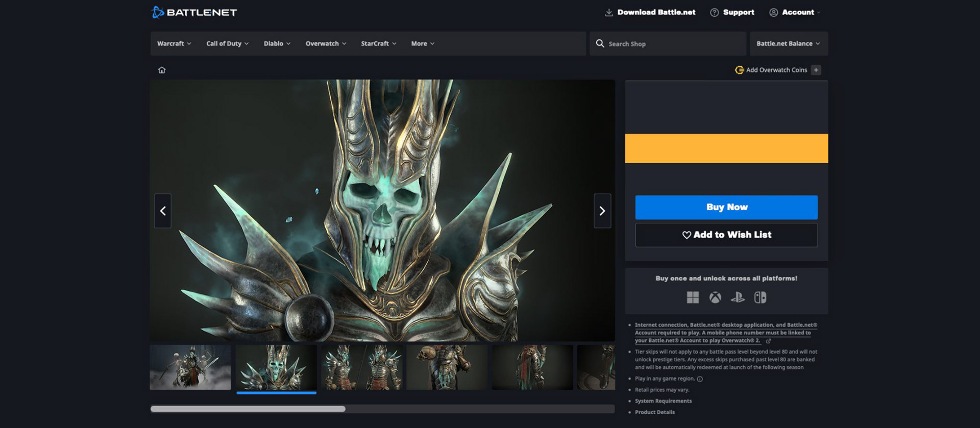The height and width of the screenshot is (428, 980).
Task: Open the Battle.net Balance dropdown
Action: [789, 43]
